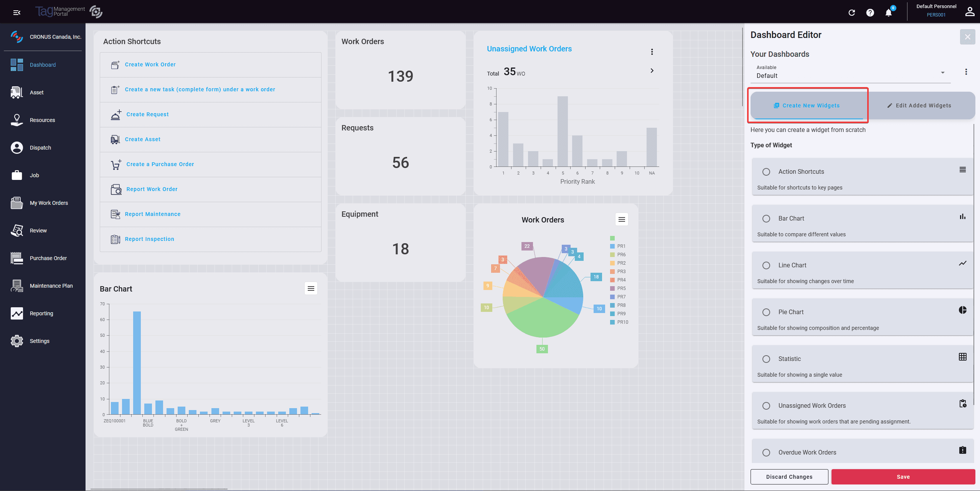This screenshot has height=491, width=980.
Task: Select the Pie Chart radio option
Action: 766,312
